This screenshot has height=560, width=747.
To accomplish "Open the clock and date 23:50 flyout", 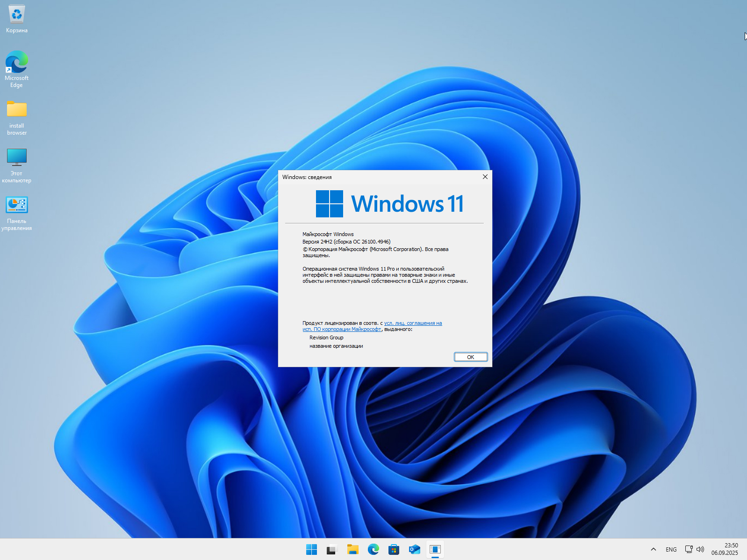I will 725,549.
